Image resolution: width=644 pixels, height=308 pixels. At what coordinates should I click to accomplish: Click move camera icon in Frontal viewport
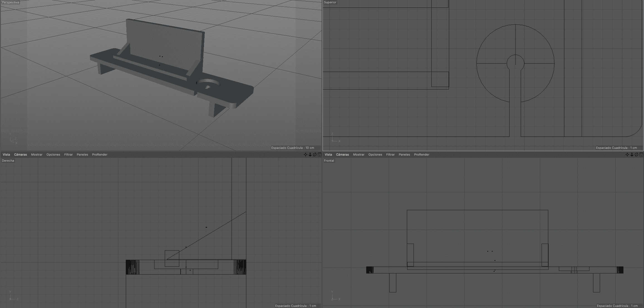[x=627, y=155]
